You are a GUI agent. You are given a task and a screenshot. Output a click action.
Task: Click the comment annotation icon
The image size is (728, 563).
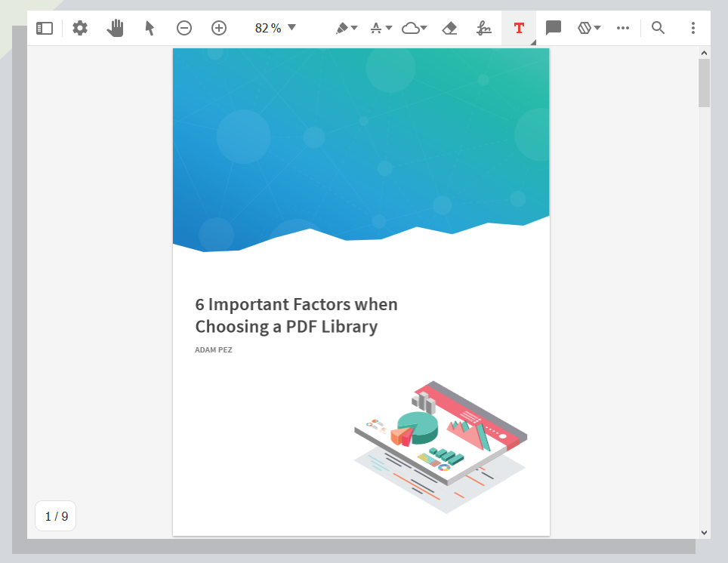554,28
